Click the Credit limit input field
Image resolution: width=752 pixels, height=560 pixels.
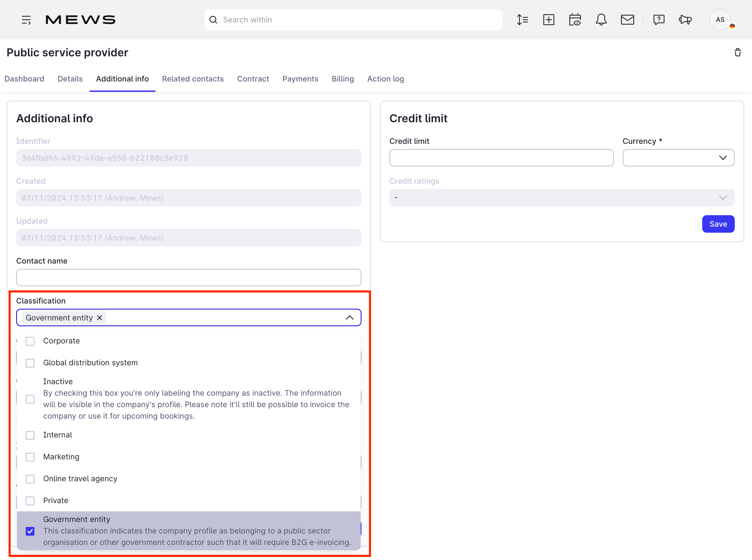click(501, 158)
